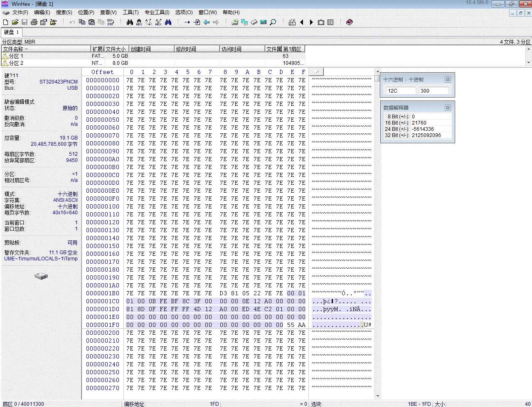Viewport: 532px width, 407px height.
Task: Click the black left triangle navigation icon
Action: click(x=302, y=22)
